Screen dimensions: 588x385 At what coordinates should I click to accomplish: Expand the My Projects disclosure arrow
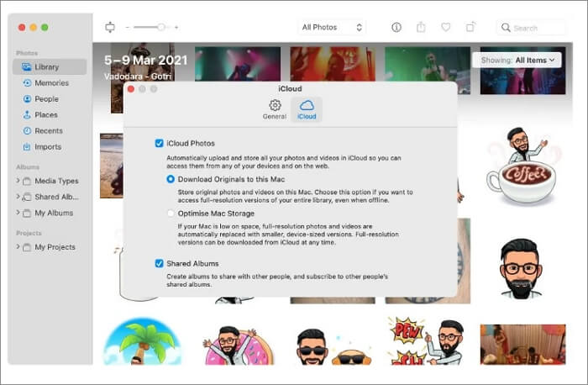18,246
